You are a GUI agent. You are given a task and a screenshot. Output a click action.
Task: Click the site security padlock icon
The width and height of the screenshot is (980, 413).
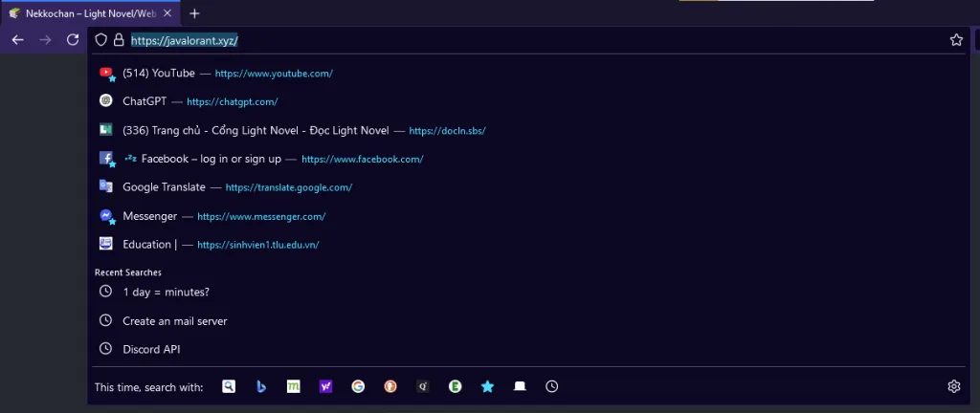tap(119, 40)
